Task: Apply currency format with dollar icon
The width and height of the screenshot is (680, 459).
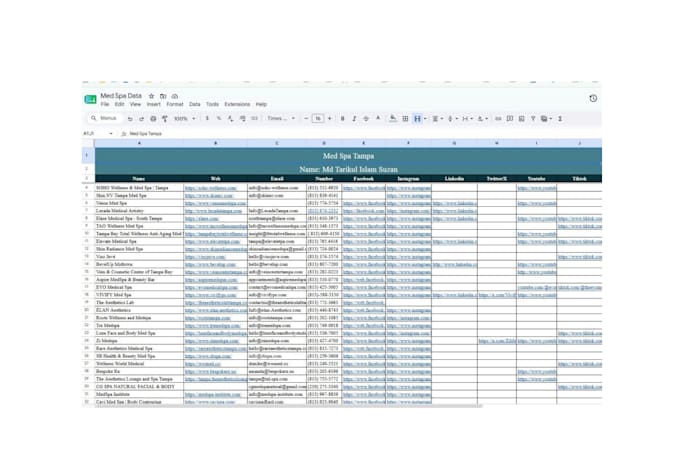Action: (207, 118)
